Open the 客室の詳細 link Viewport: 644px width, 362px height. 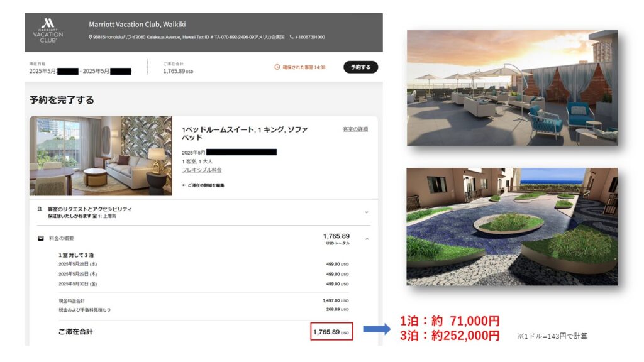[355, 129]
